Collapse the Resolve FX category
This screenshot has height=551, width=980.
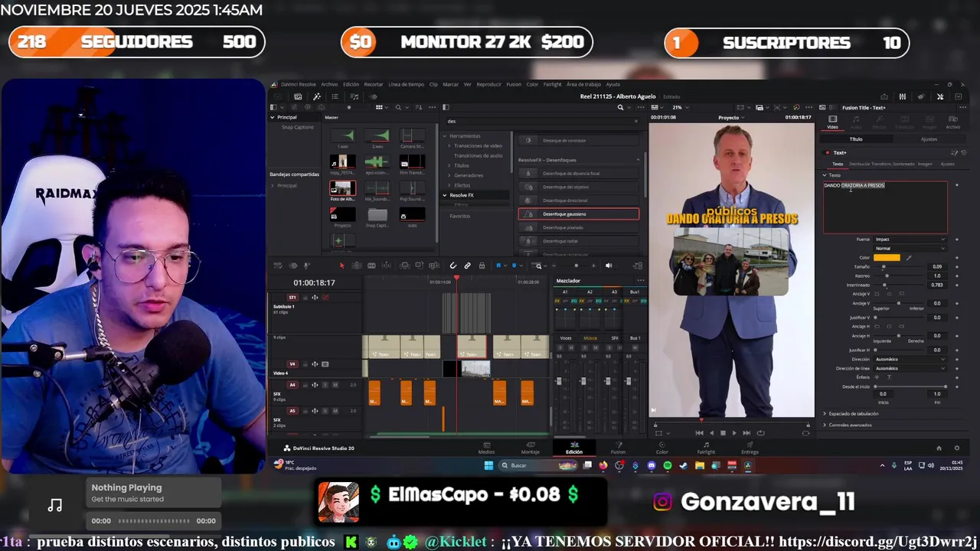coord(444,195)
